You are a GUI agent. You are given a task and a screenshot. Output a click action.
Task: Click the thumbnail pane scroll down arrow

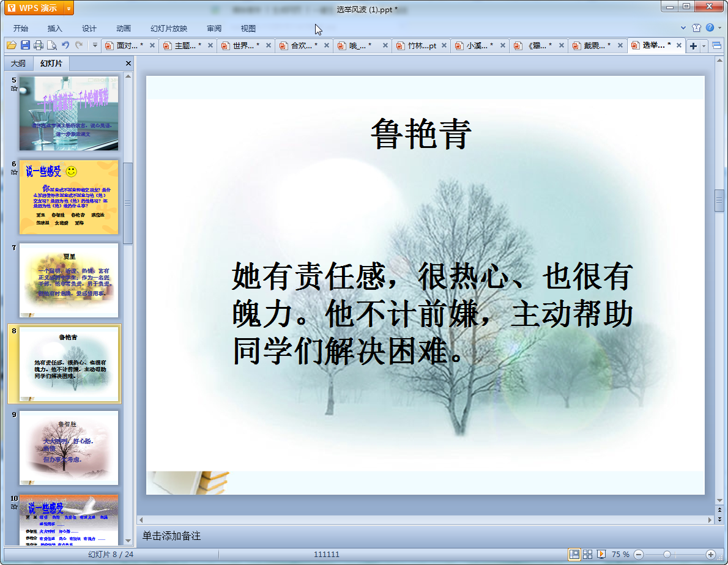point(128,541)
